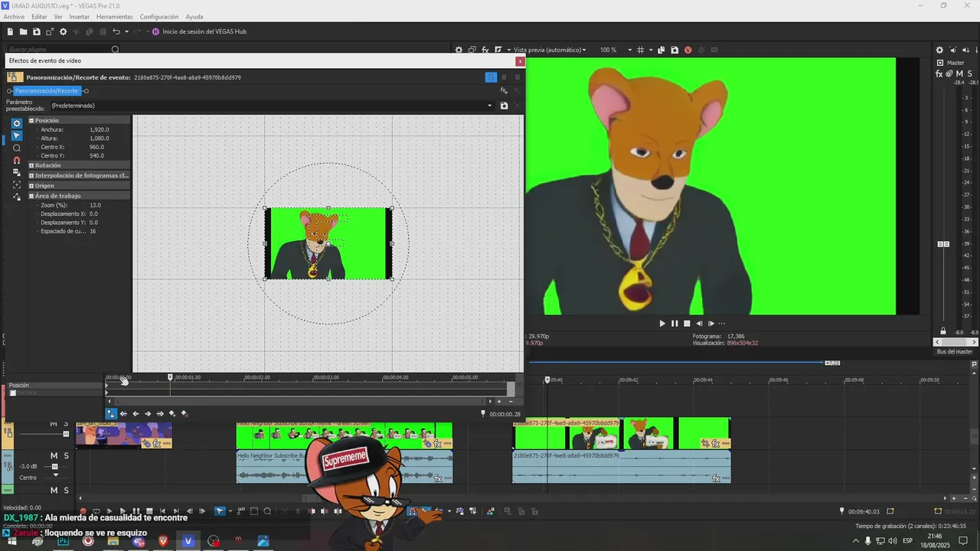This screenshot has height=551, width=980.
Task: Toggle the snapping magnet in Pan/Crop
Action: (x=17, y=161)
